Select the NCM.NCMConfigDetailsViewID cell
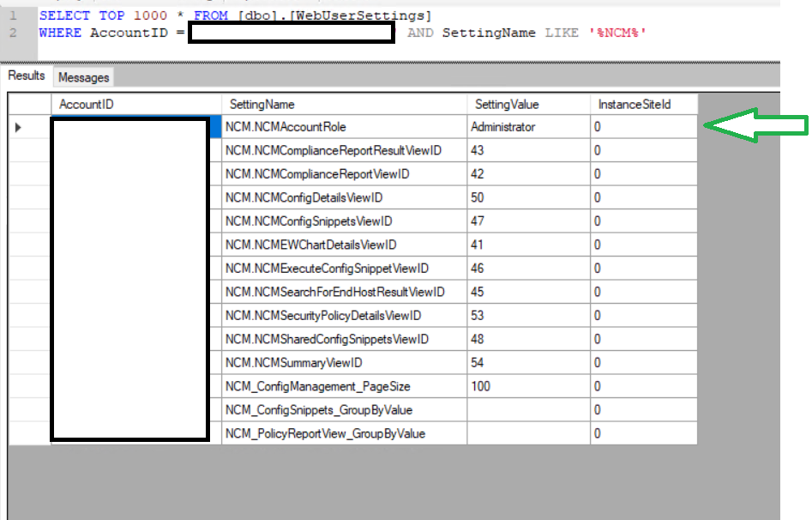Screen dimensions: 812x520 tap(345, 197)
